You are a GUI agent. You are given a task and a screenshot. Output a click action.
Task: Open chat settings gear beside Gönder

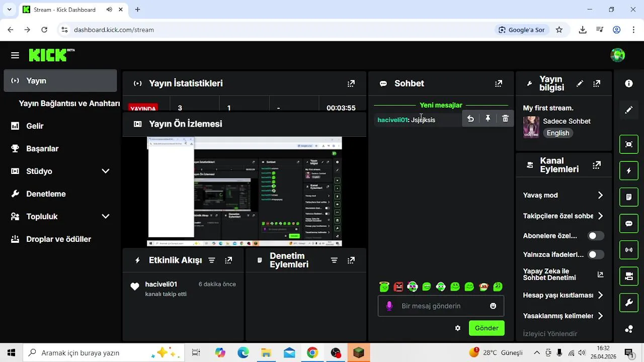[x=458, y=328]
